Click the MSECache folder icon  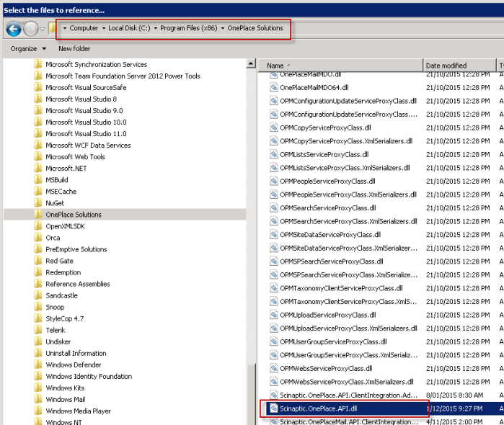click(x=38, y=192)
